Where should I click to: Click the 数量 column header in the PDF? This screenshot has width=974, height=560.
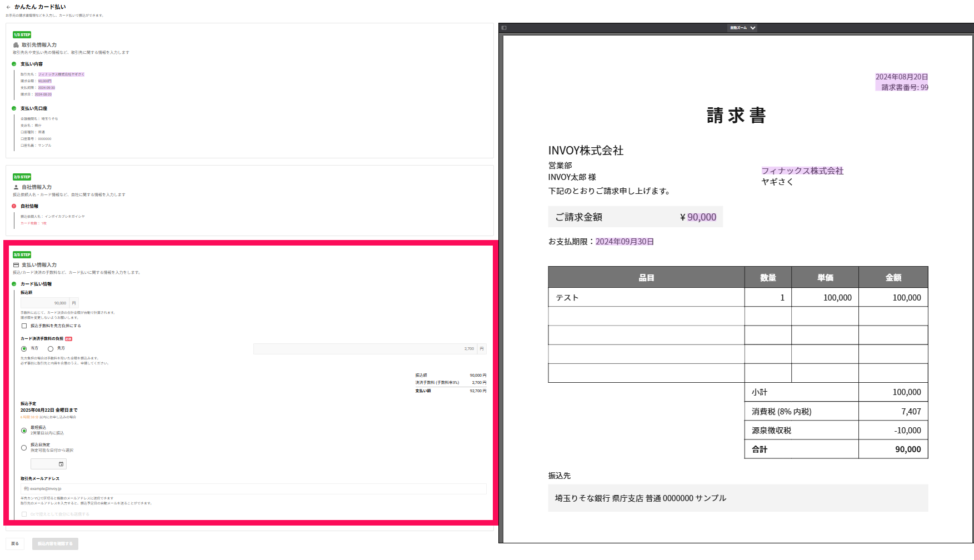coord(768,277)
